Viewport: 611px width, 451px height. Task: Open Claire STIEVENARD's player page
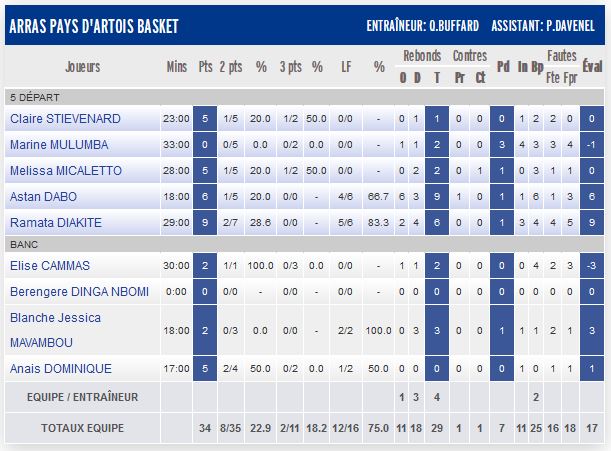click(x=65, y=119)
